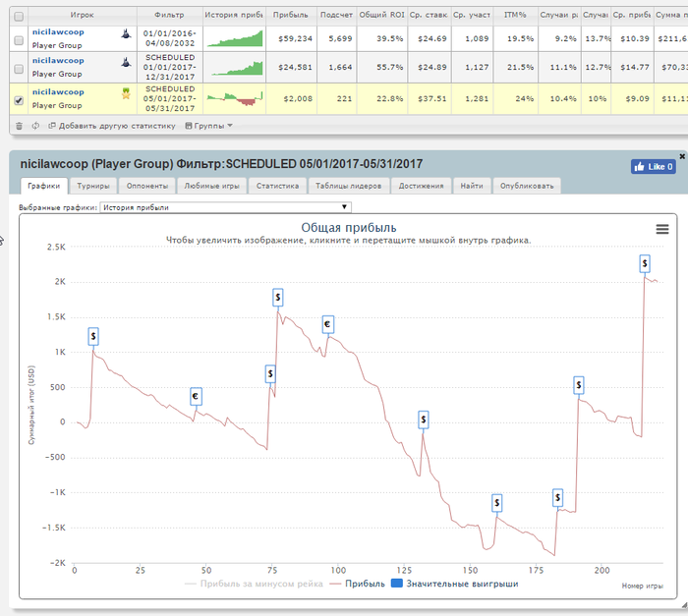
Task: Click profit sparkline in the $2,008 row
Action: (235, 98)
